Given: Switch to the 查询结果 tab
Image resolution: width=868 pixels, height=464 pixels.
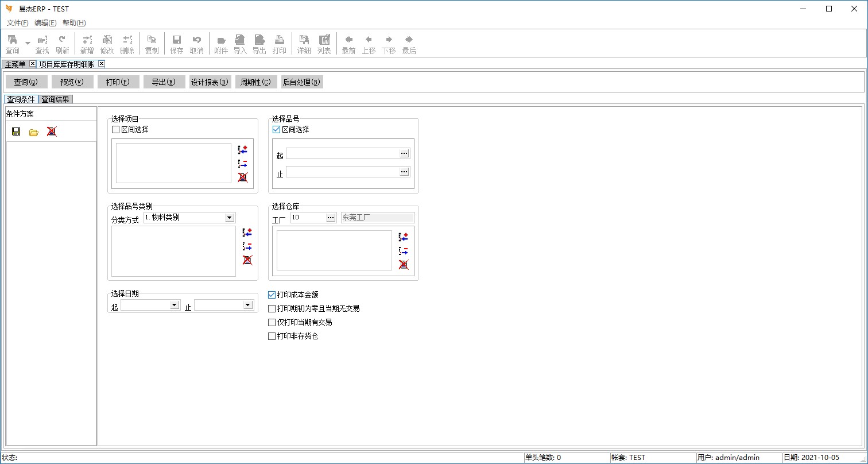Looking at the screenshot, I should pyautogui.click(x=56, y=99).
